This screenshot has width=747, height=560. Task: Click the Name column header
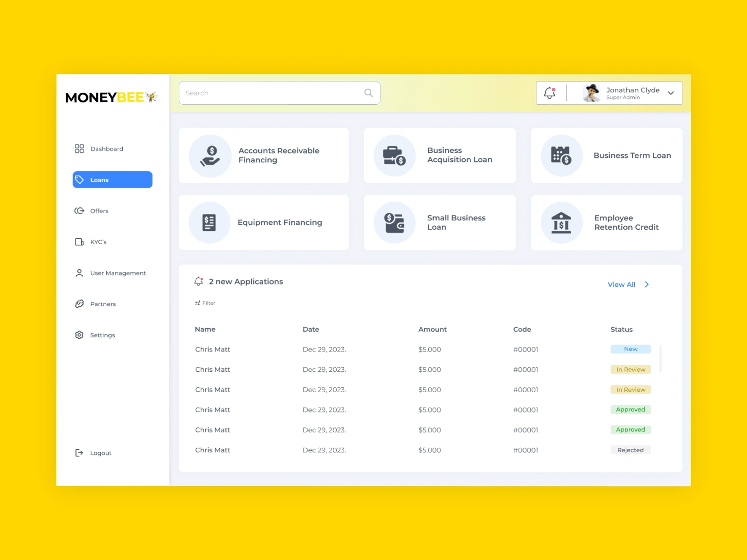205,329
